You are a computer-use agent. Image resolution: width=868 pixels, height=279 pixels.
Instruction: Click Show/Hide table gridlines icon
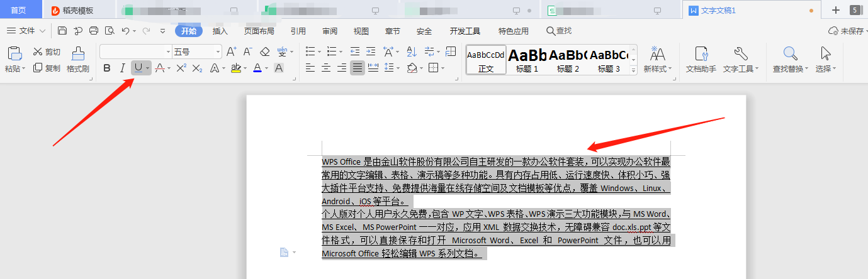pos(451,52)
